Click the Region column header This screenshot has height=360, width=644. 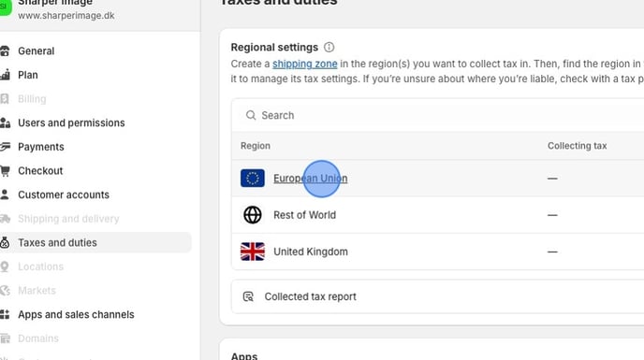pos(256,146)
